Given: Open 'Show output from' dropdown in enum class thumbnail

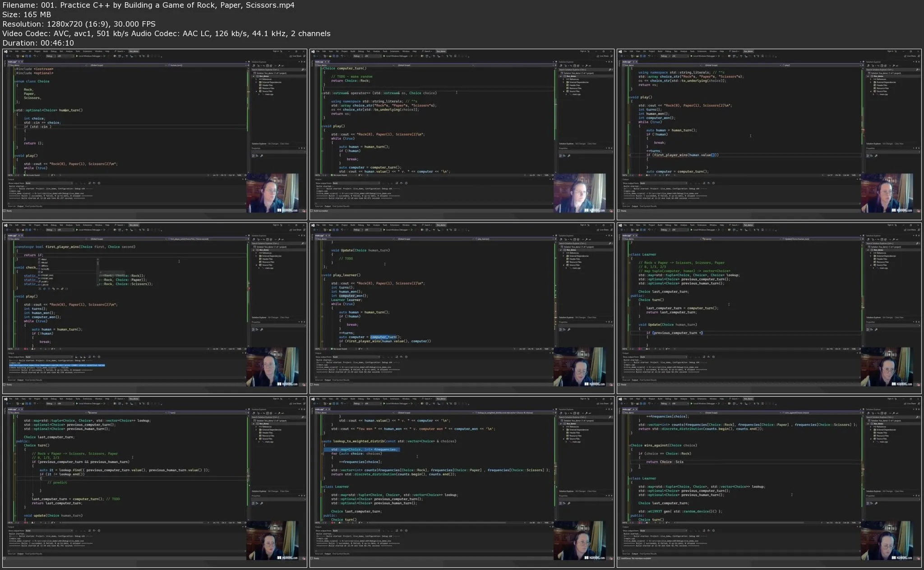Looking at the screenshot, I should 49,183.
